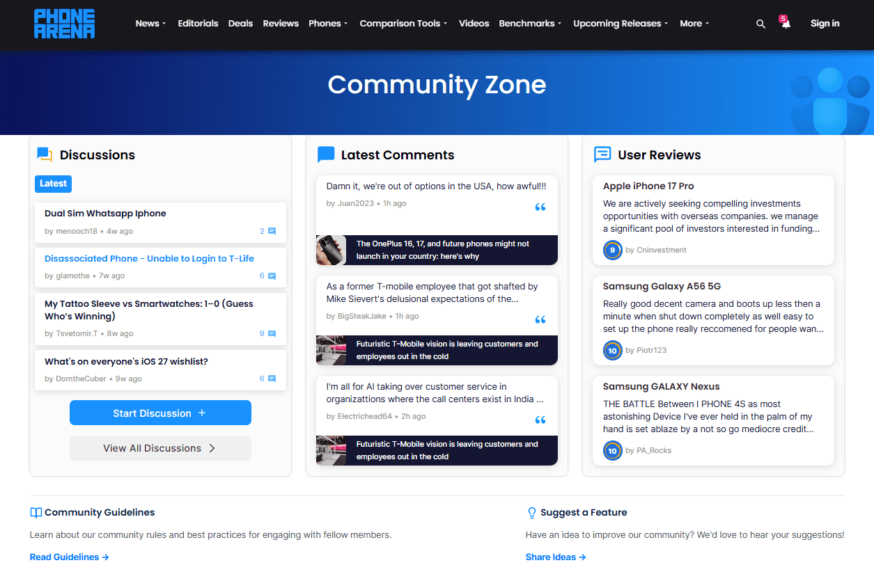Open Dual Sim Whatsapp Iphone discussion

(105, 214)
